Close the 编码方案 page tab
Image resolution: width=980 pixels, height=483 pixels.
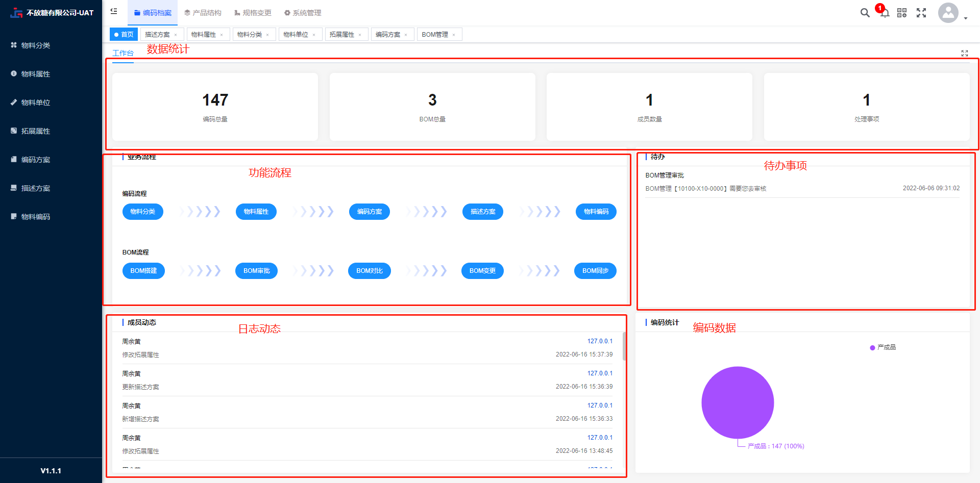coord(406,35)
